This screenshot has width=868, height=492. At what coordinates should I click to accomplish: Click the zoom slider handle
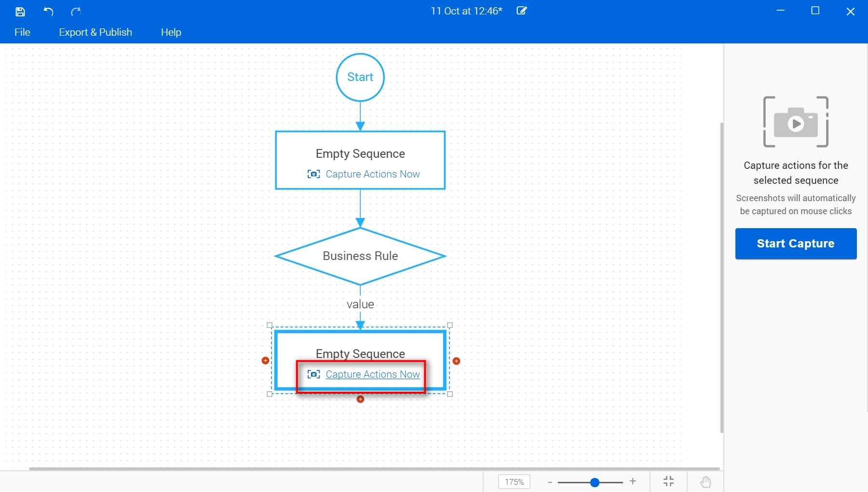click(595, 482)
